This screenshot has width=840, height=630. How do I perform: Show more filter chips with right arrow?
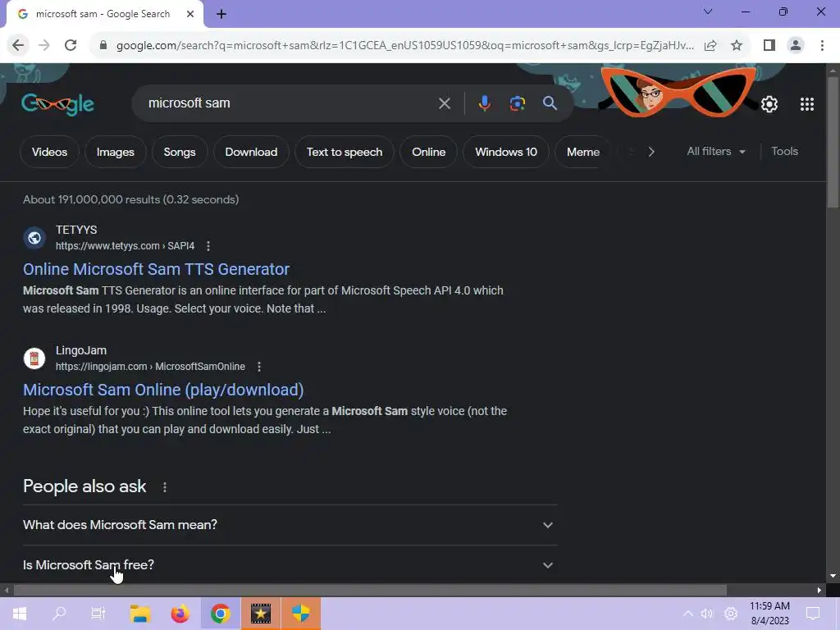coord(651,152)
